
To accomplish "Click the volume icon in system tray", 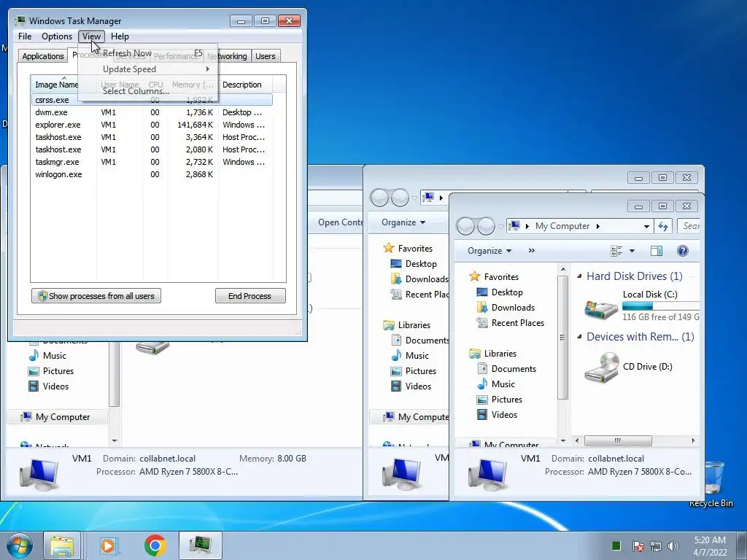I will click(x=673, y=546).
